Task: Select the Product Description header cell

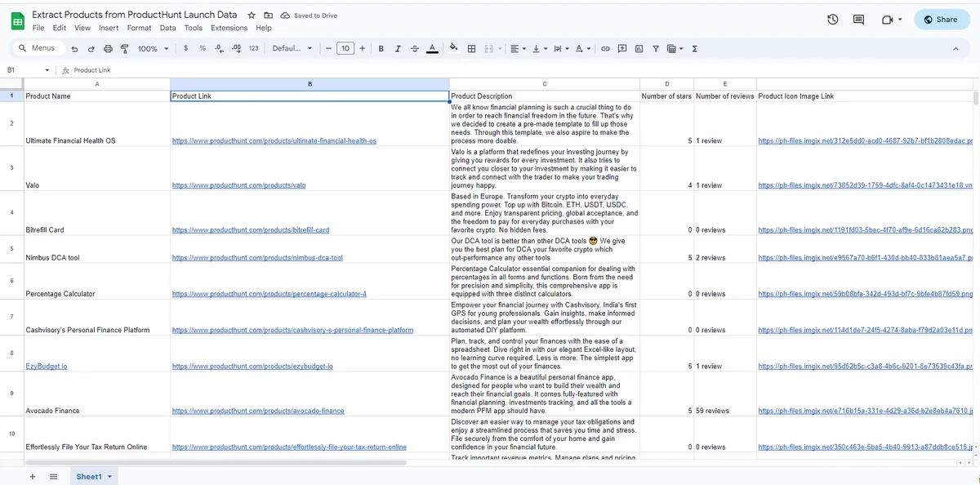Action: pos(545,96)
